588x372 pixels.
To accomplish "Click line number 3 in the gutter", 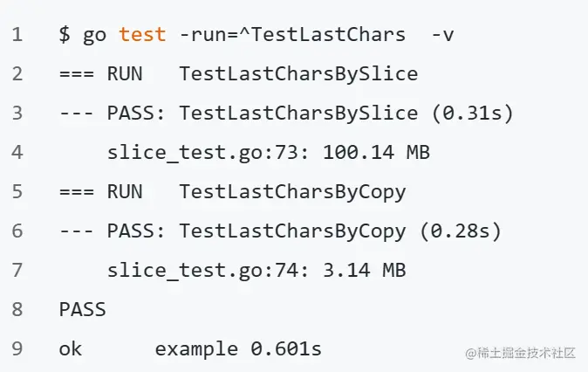I will (17, 114).
